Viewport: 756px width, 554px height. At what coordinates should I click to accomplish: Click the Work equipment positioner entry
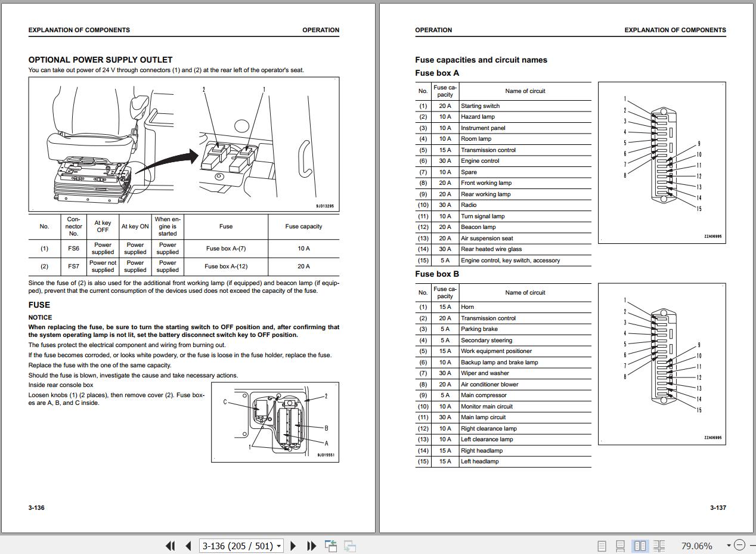pyautogui.click(x=496, y=351)
